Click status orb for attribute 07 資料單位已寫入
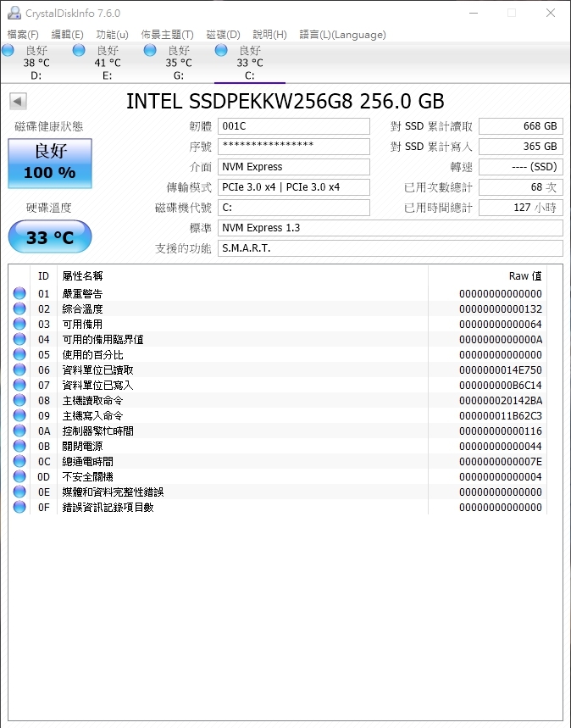571x728 pixels. pyautogui.click(x=19, y=385)
